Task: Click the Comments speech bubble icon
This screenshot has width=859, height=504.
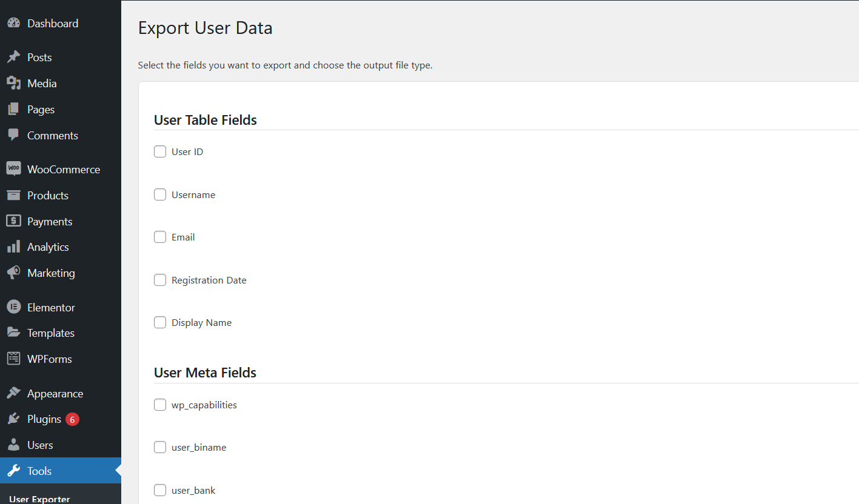Action: point(13,135)
